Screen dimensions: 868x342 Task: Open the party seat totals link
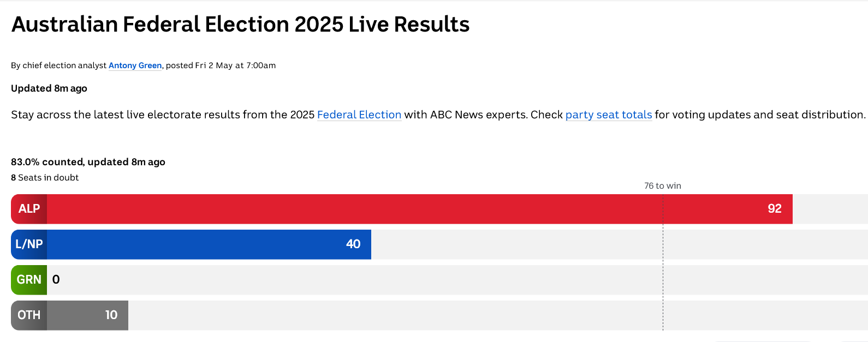[x=608, y=115]
